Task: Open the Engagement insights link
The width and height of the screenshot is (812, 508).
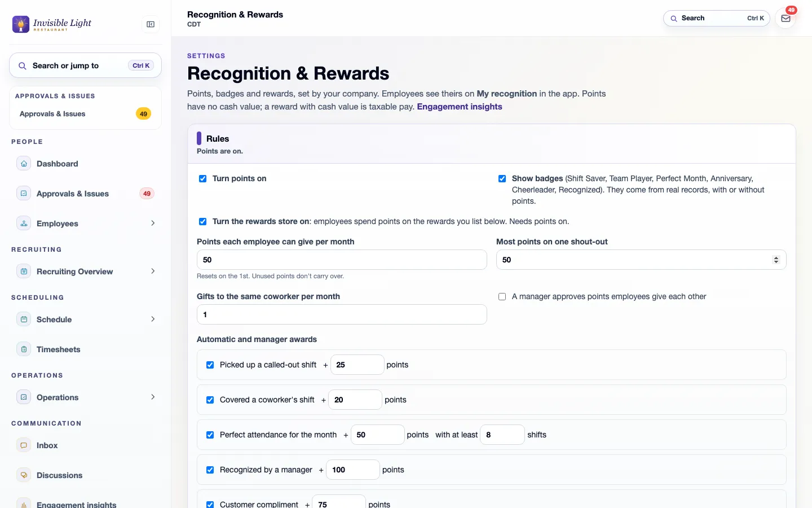Action: [x=460, y=107]
